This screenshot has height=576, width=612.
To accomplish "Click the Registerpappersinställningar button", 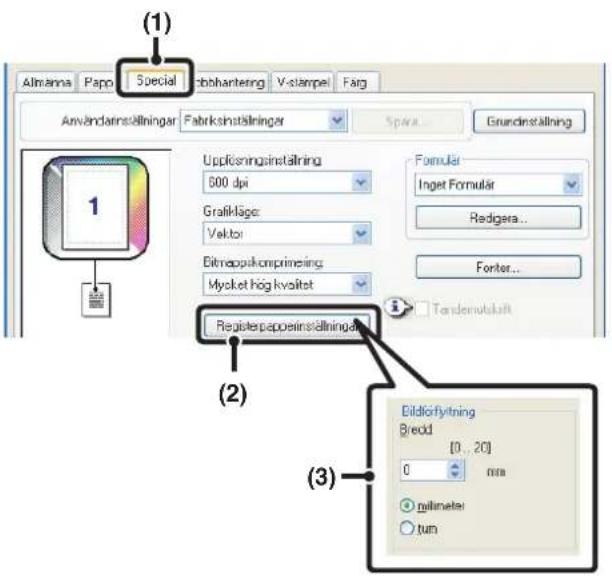I will (287, 325).
